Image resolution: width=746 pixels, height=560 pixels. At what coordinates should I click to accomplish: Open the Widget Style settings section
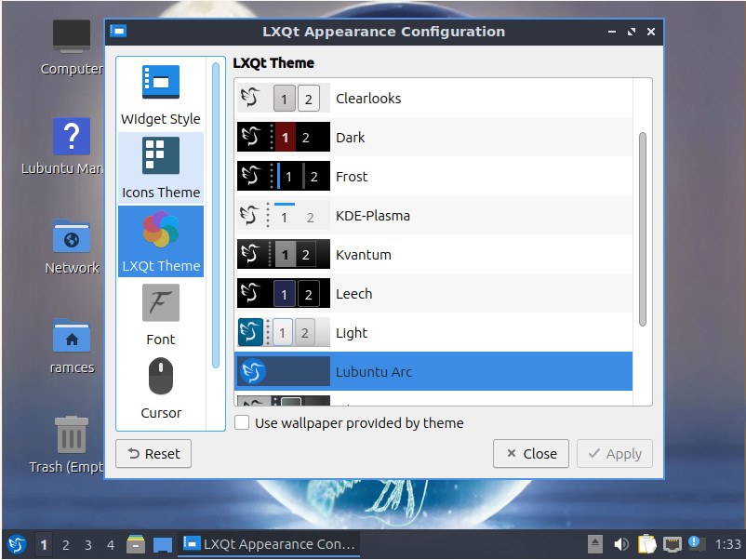(160, 93)
